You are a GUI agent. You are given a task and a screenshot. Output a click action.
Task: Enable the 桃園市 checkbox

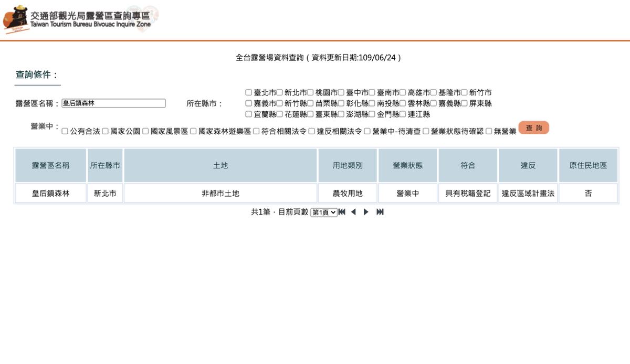(x=311, y=92)
